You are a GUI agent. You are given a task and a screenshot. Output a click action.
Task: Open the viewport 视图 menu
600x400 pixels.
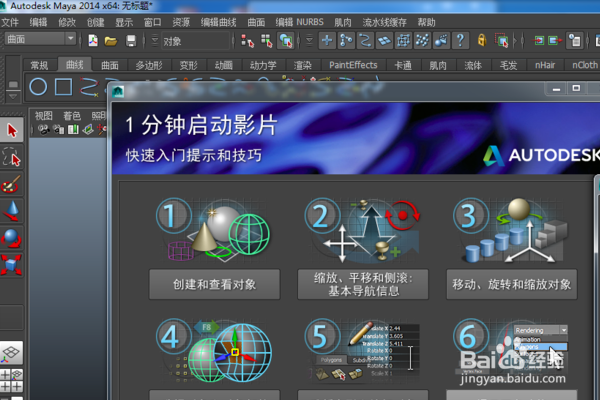[44, 116]
